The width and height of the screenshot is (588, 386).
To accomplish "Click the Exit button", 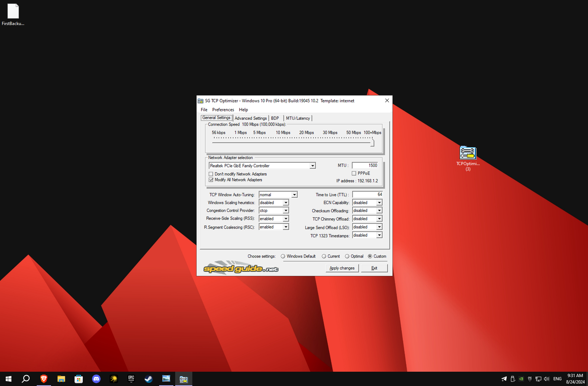I will pos(374,268).
